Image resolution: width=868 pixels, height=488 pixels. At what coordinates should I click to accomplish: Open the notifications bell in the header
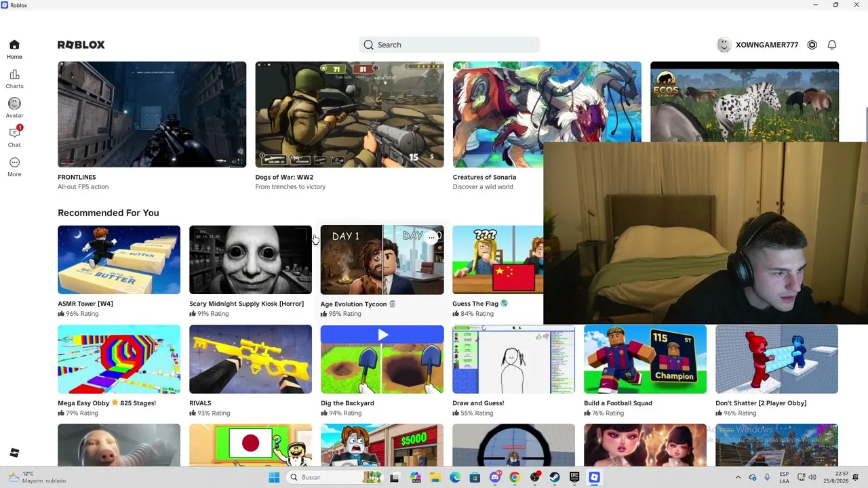832,45
